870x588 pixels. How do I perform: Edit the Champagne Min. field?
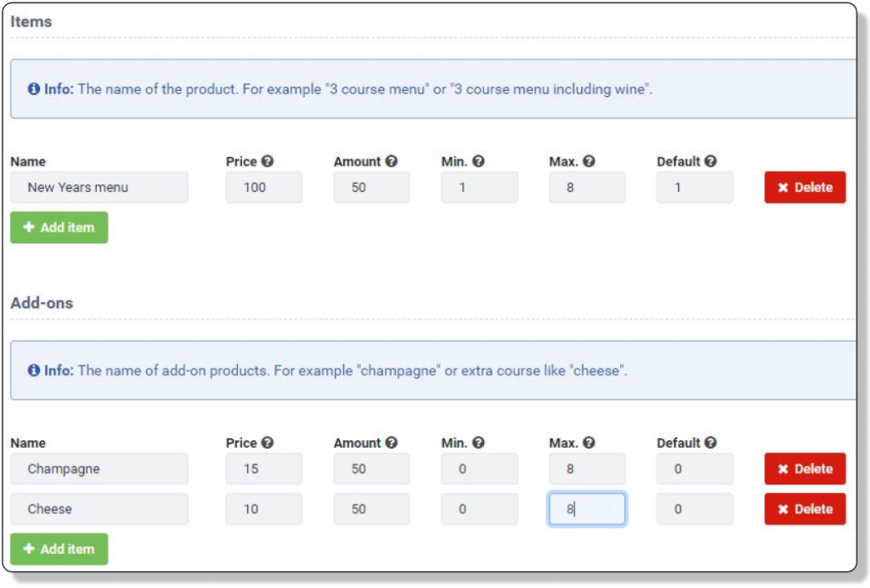pyautogui.click(x=479, y=469)
